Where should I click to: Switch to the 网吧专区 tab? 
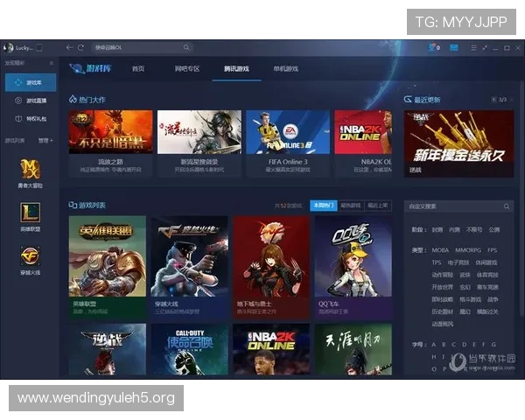click(x=187, y=68)
